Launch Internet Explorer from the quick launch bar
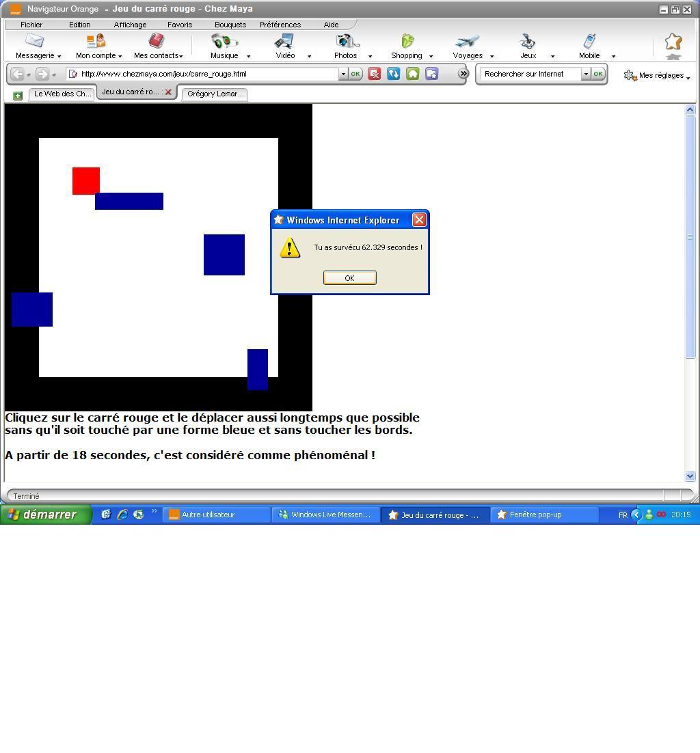The width and height of the screenshot is (700, 753). (122, 515)
